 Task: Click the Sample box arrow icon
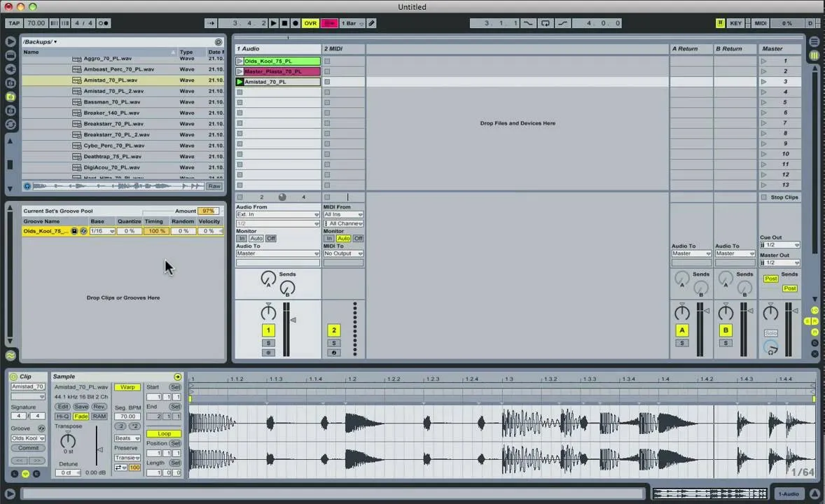tap(177, 377)
